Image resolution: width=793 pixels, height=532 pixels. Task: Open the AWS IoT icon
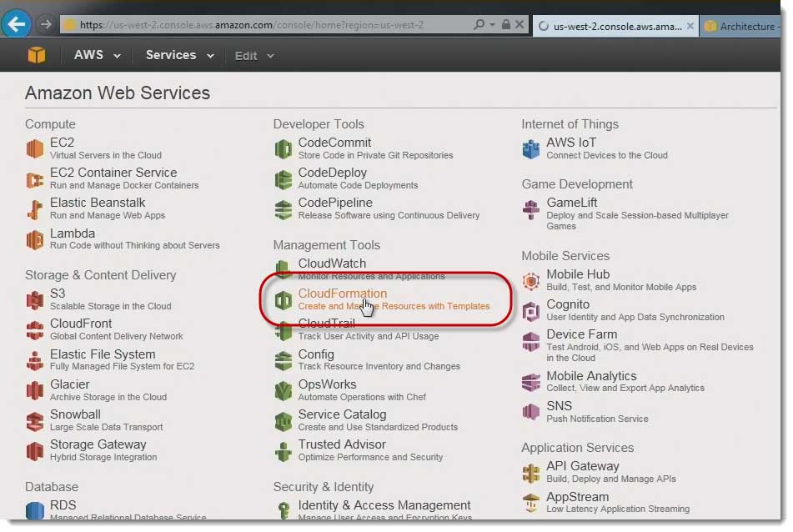(x=531, y=148)
